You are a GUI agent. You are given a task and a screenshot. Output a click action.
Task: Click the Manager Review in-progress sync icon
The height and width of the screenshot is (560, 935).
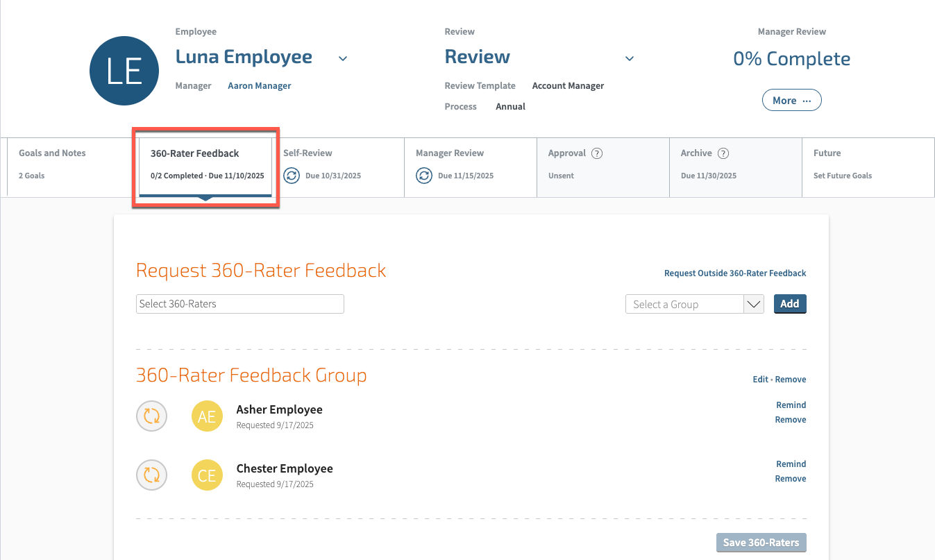coord(424,176)
